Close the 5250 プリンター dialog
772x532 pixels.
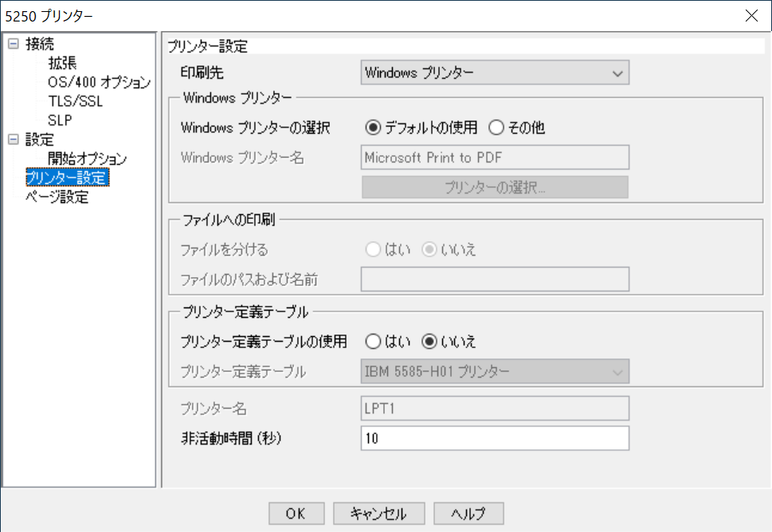coord(751,16)
